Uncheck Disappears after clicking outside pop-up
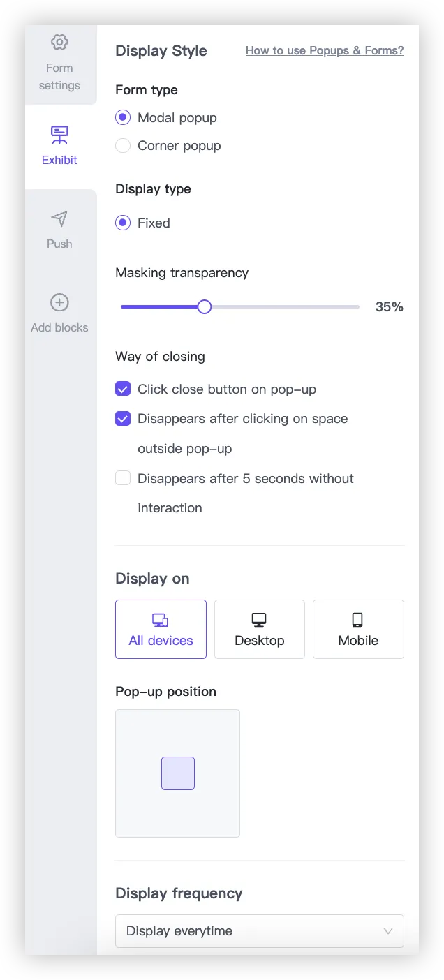This screenshot has width=444, height=980. click(123, 419)
